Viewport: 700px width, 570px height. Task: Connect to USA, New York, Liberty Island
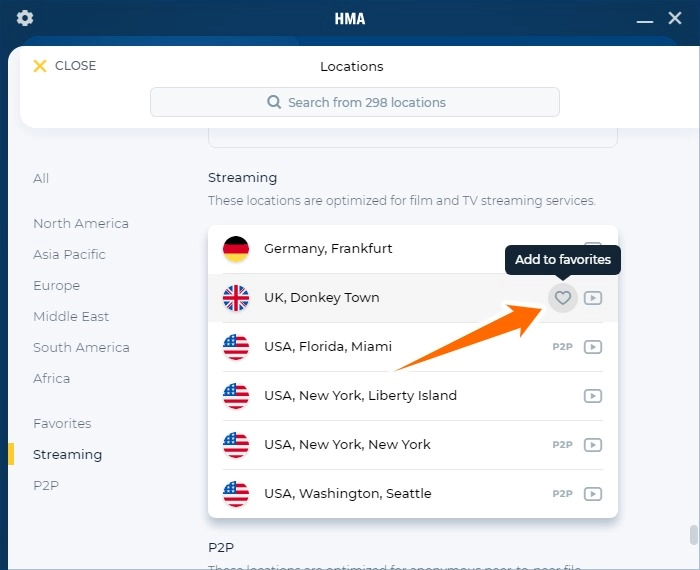point(413,396)
